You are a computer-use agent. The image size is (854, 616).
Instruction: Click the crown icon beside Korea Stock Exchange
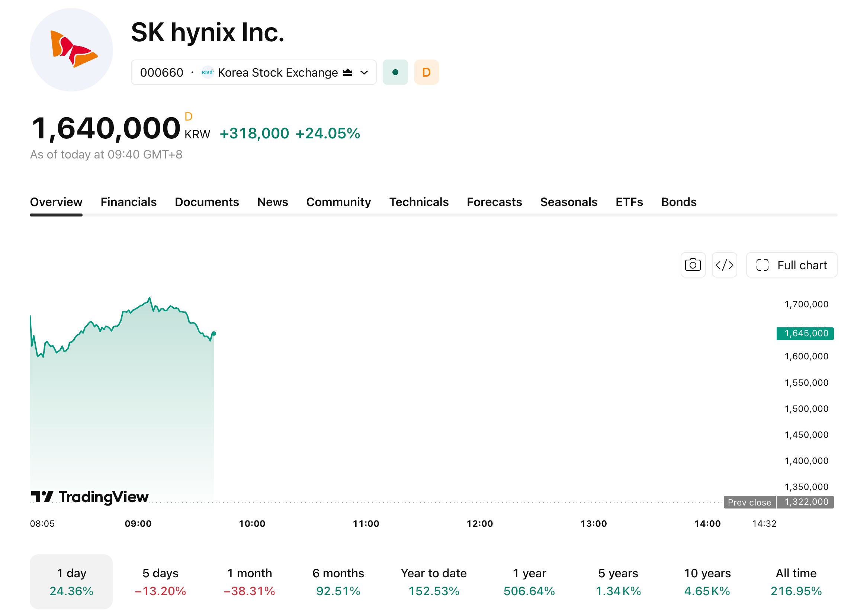[x=347, y=72]
